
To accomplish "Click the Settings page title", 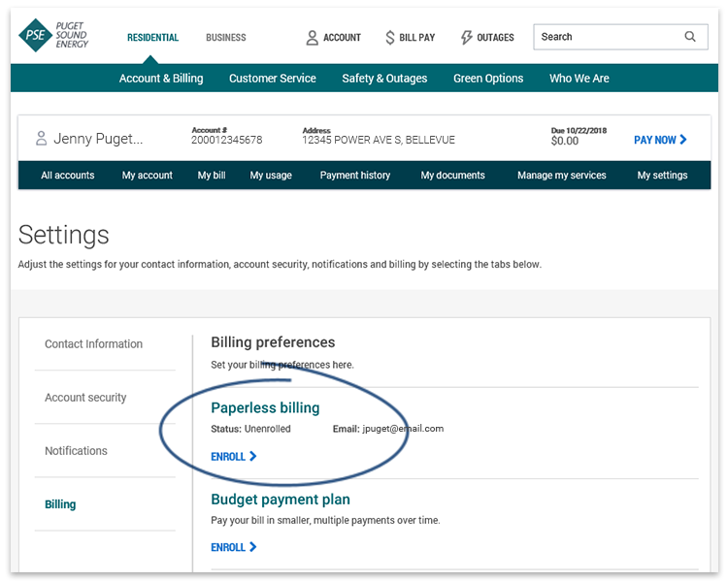I will coord(64,235).
